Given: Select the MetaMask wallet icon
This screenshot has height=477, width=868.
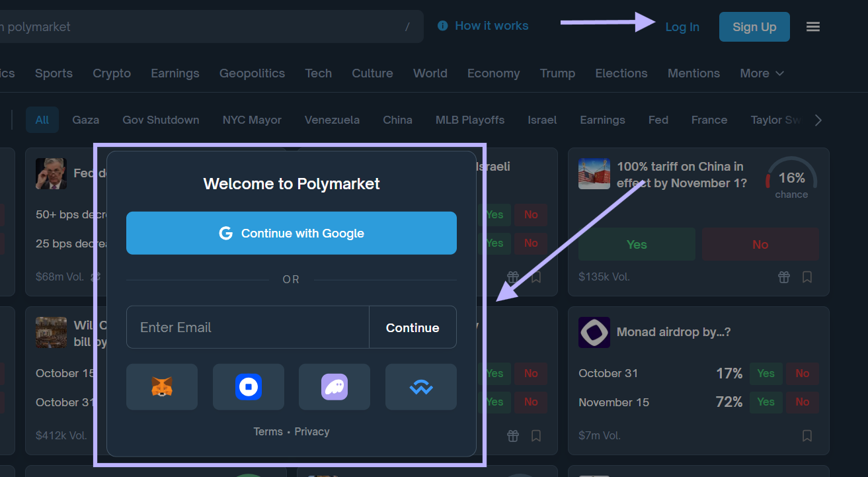Looking at the screenshot, I should (x=161, y=386).
